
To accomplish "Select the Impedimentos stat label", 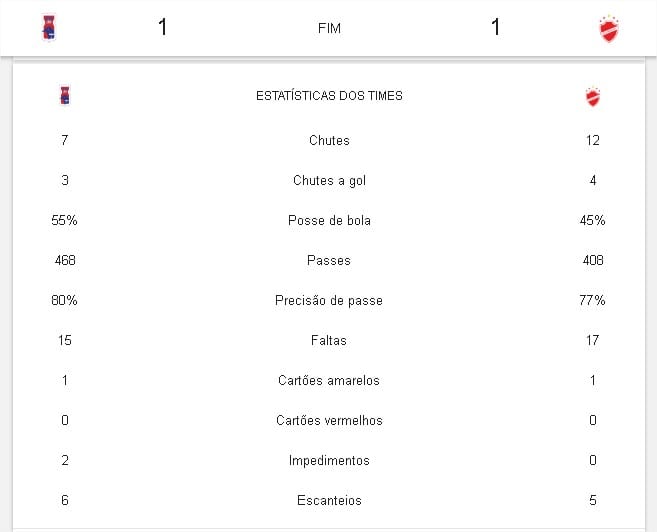I will 329,460.
